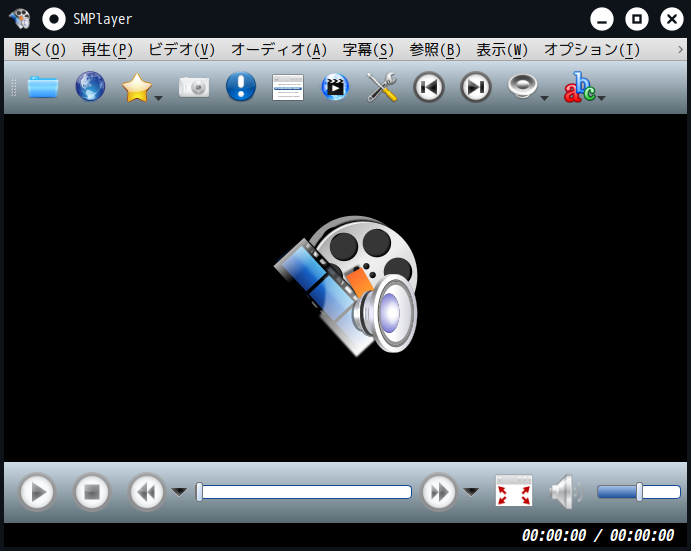Click the round pin button in the title bar
The width and height of the screenshot is (691, 551).
tap(54, 19)
